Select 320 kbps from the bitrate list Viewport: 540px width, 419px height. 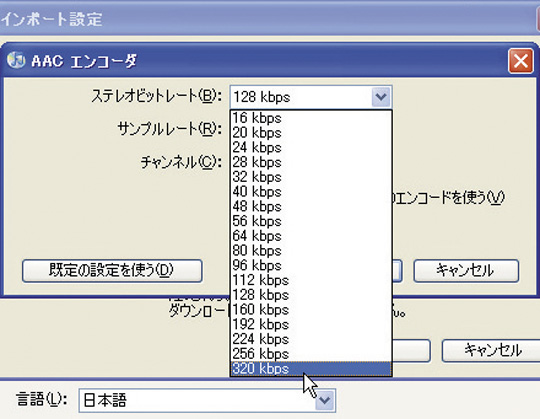pyautogui.click(x=311, y=369)
